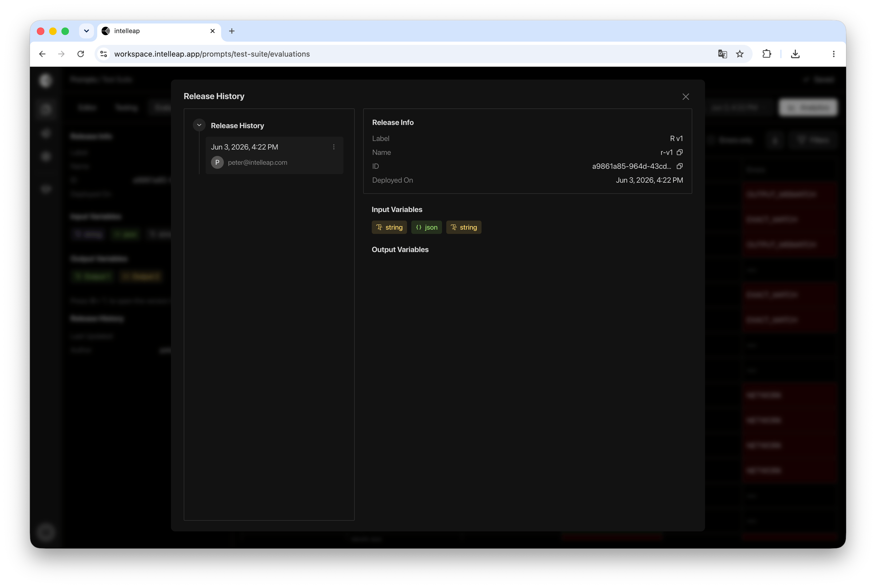
Task: Close the Release History dialog
Action: click(x=686, y=97)
